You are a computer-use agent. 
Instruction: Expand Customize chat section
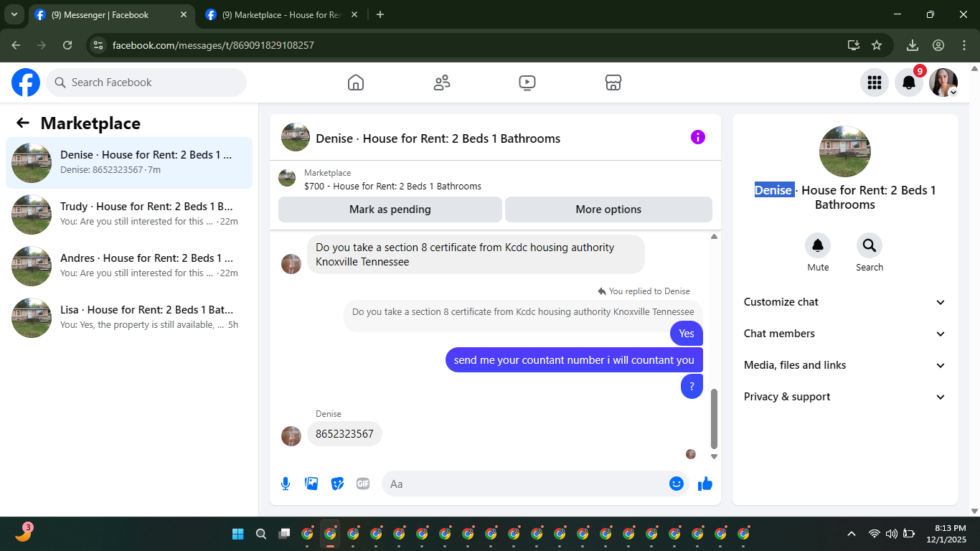coord(845,302)
